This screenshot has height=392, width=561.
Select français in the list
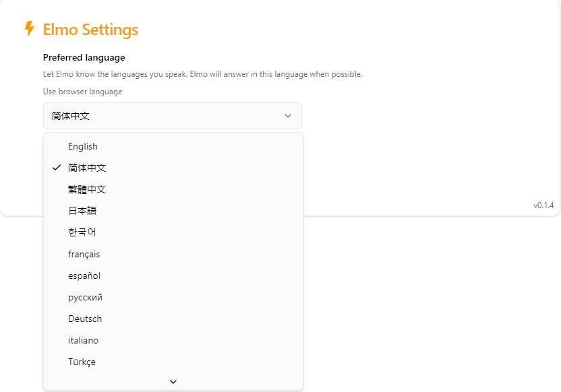pyautogui.click(x=173, y=254)
